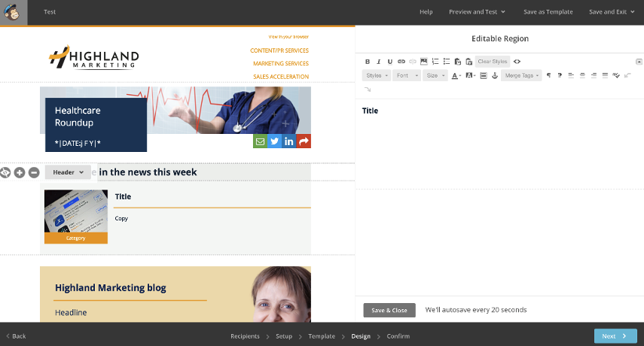Open the Header block type dropdown
The image size is (644, 346).
click(68, 172)
